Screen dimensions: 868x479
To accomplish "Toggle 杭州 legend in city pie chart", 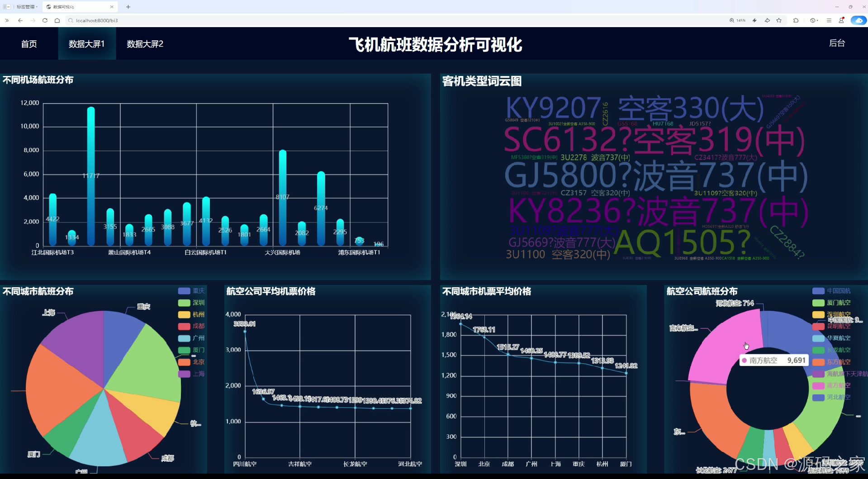I will click(x=191, y=314).
